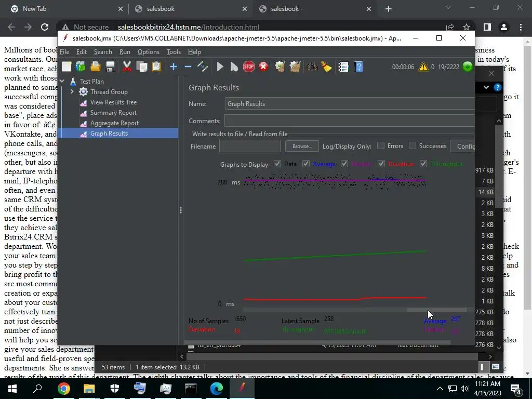Click the Cut scissors icon
The image size is (532, 399).
point(127,67)
